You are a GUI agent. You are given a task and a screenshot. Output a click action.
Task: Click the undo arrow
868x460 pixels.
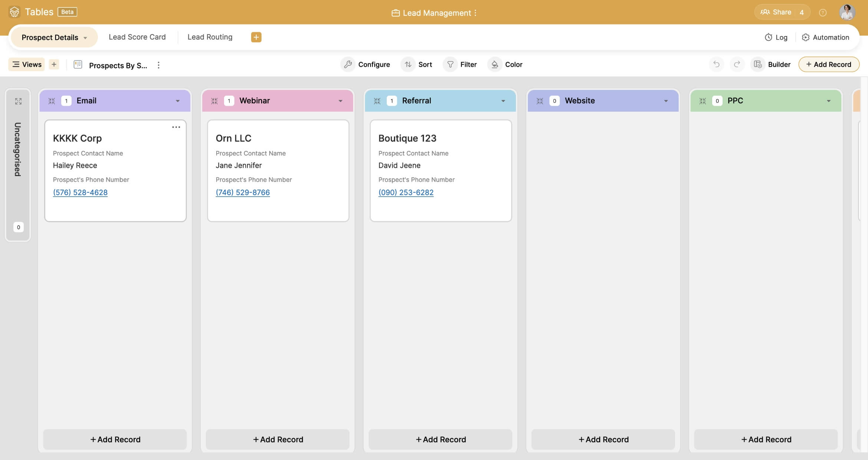[x=716, y=64]
